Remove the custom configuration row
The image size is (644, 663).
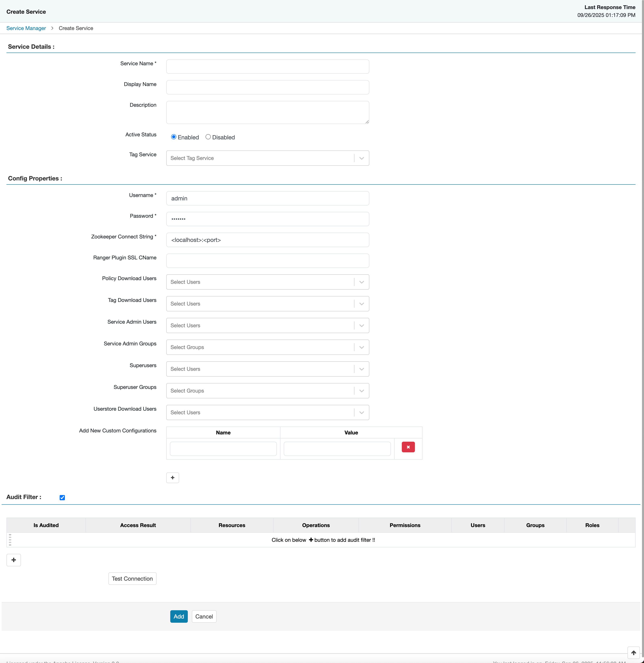[408, 447]
